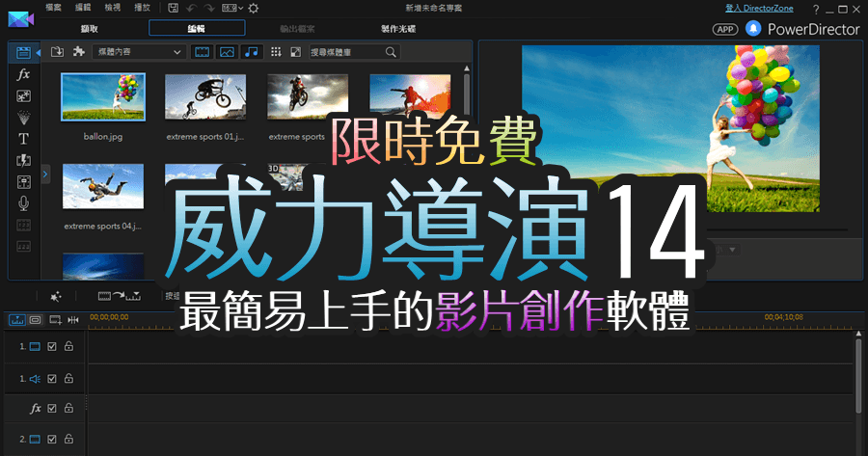This screenshot has width=868, height=456.
Task: Click the save project floppy disk icon
Action: 174,8
